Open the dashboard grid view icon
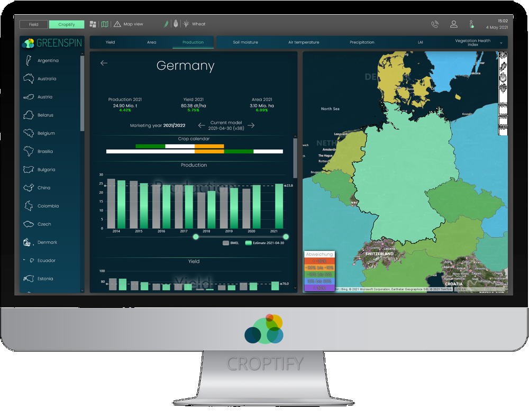This screenshot has height=420, width=529. click(x=93, y=24)
